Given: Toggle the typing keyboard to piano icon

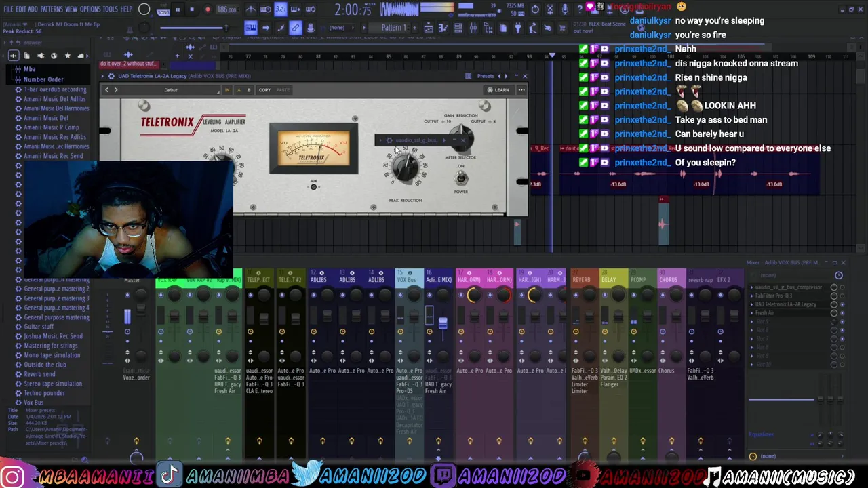Looking at the screenshot, I should (251, 28).
